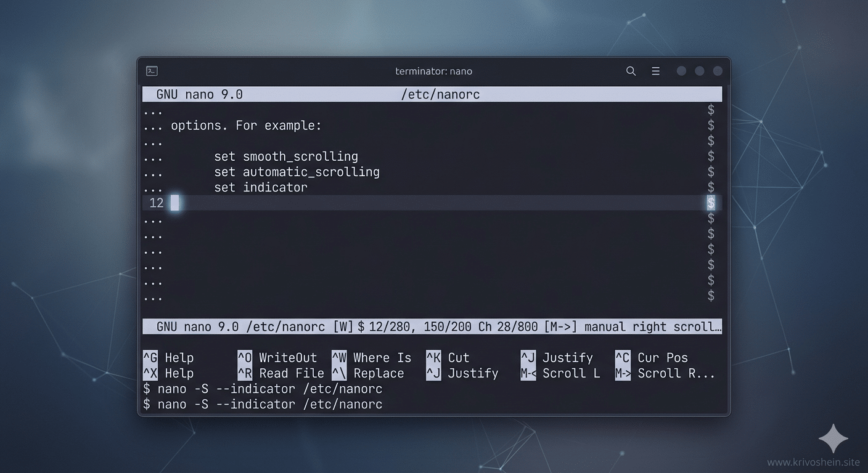Click the block cursor on line 12
The width and height of the screenshot is (868, 473).
[x=175, y=203]
